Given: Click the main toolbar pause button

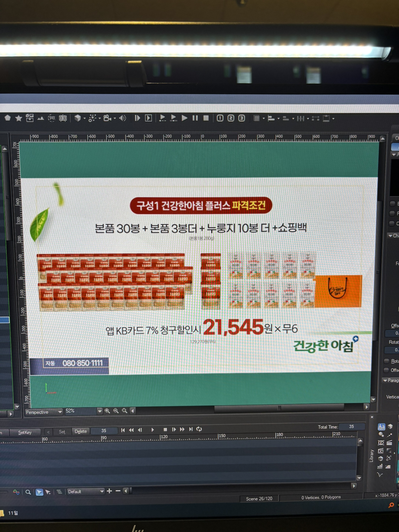Looking at the screenshot, I should tap(195, 118).
